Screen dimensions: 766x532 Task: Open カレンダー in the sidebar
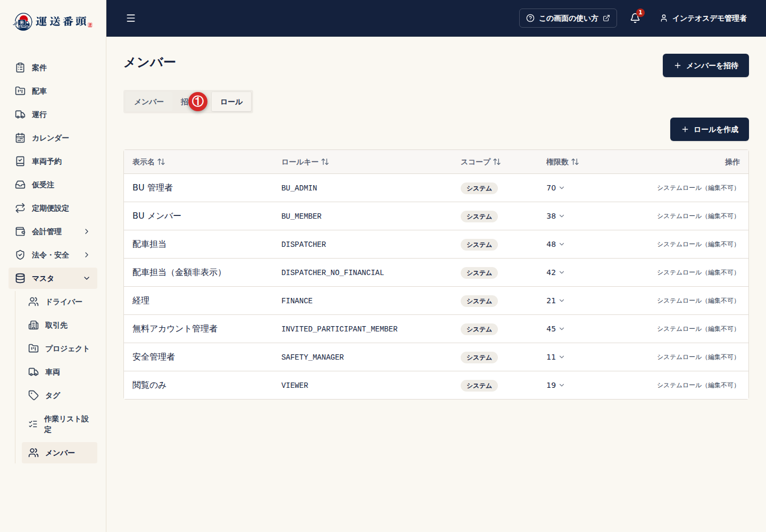53,138
